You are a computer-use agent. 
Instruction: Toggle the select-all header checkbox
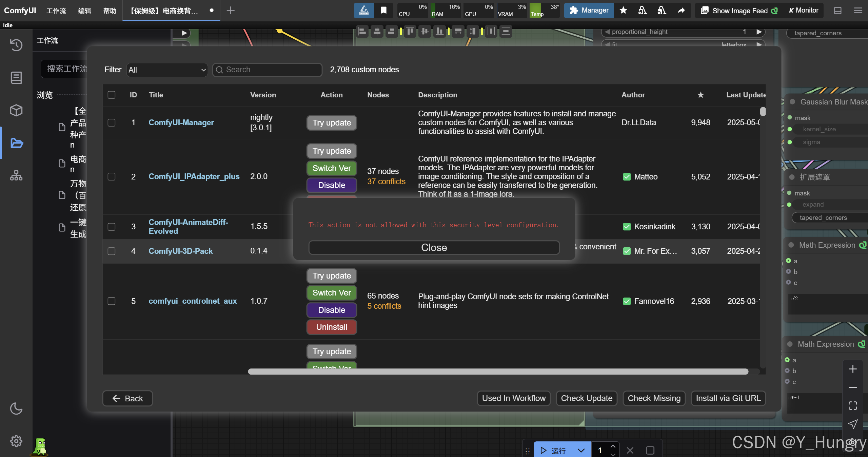(x=112, y=95)
